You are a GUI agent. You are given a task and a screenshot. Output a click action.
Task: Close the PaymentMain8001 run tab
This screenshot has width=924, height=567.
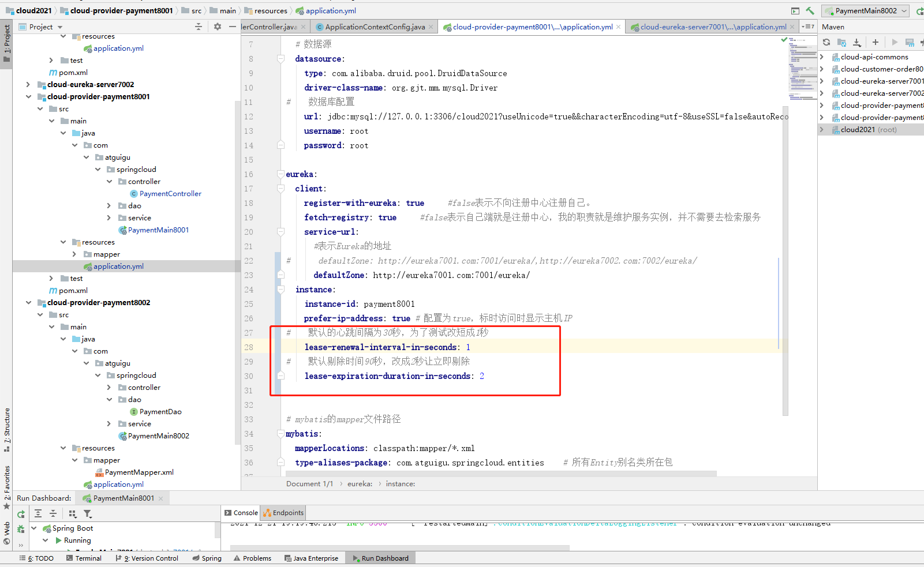click(x=160, y=498)
